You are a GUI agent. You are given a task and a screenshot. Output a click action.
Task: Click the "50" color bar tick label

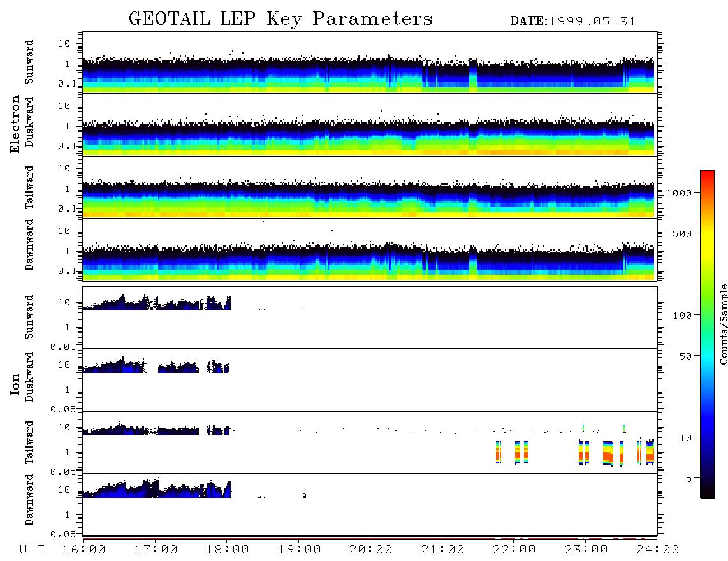click(685, 356)
